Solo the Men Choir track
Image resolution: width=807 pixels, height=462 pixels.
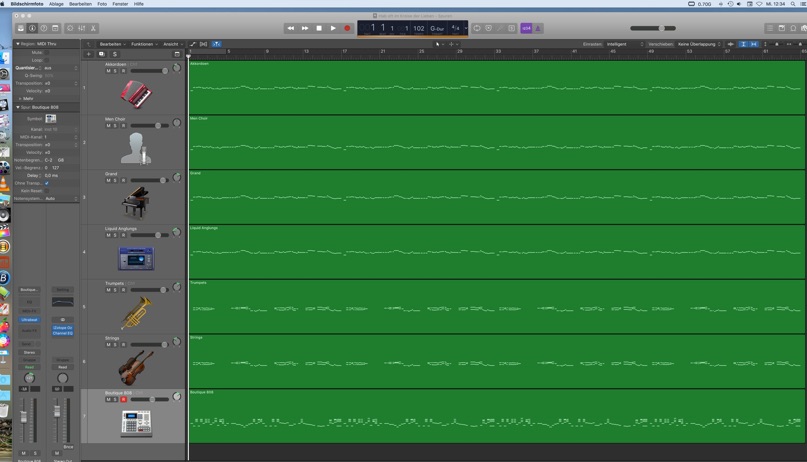tap(115, 126)
